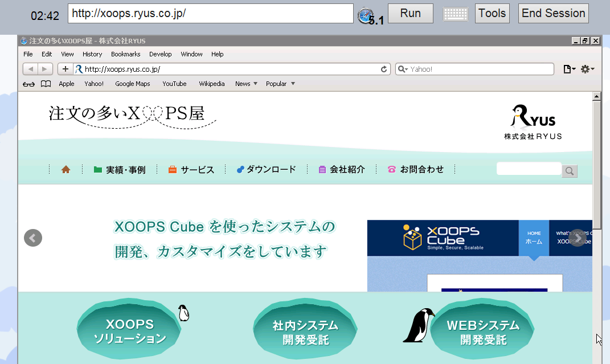The width and height of the screenshot is (610, 364).
Task: Open the History menu
Action: [92, 55]
